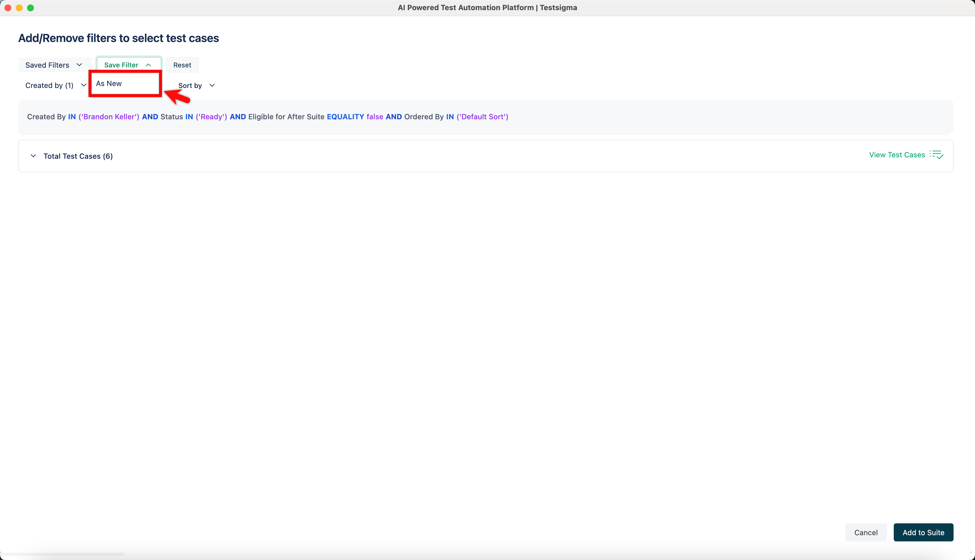This screenshot has width=975, height=560.
Task: Click the Created by dropdown chevron icon
Action: [x=84, y=85]
